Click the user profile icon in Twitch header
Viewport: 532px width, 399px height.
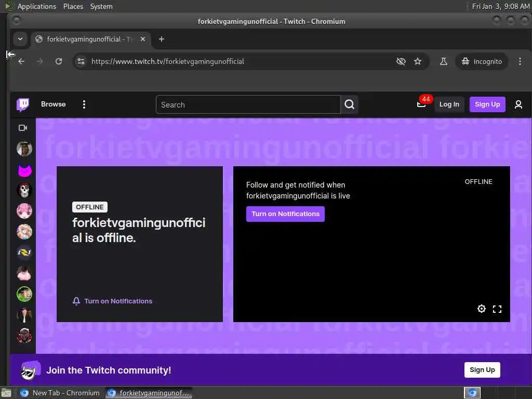[518, 104]
